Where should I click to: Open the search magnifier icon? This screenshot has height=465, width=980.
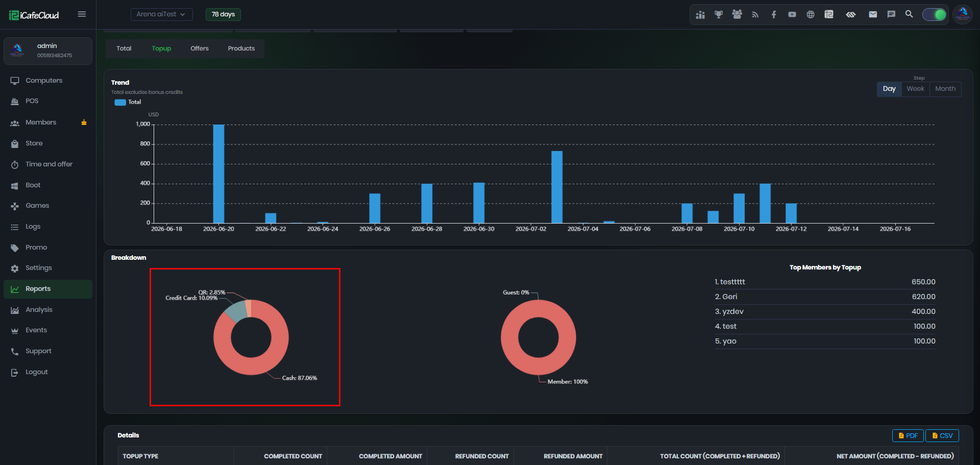coord(909,14)
